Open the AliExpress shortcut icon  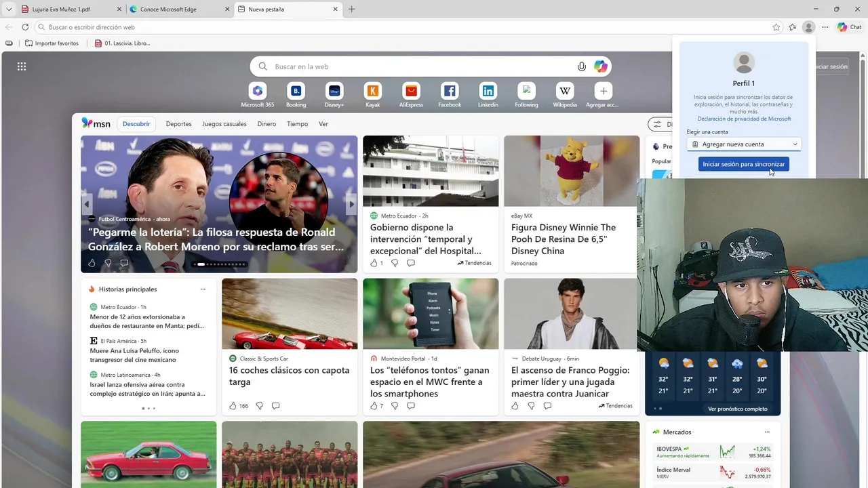point(411,91)
